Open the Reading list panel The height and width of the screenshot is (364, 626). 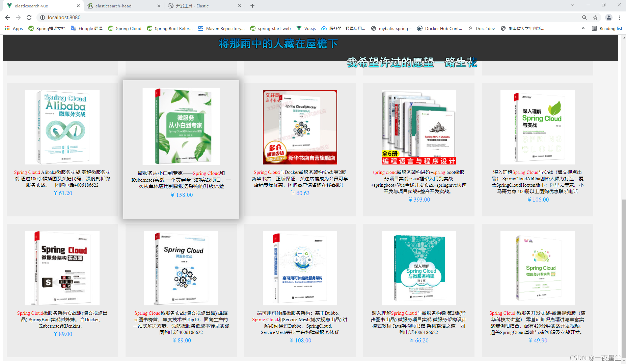tap(607, 28)
